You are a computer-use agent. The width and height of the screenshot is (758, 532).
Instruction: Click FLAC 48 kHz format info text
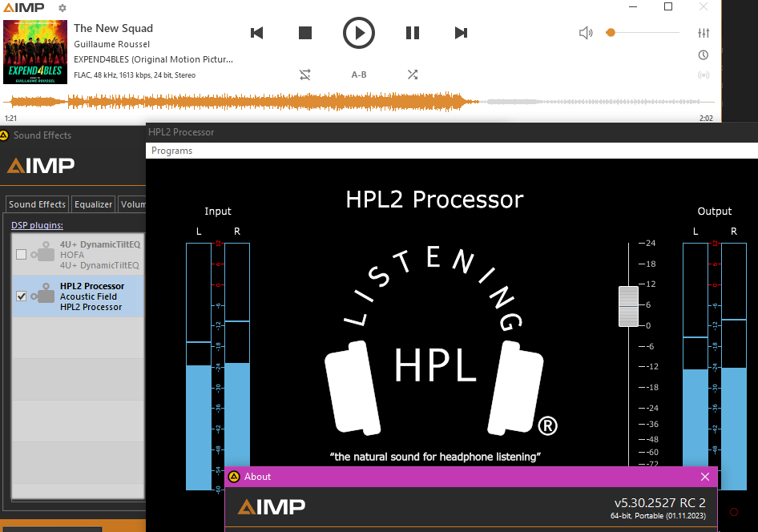click(x=135, y=75)
